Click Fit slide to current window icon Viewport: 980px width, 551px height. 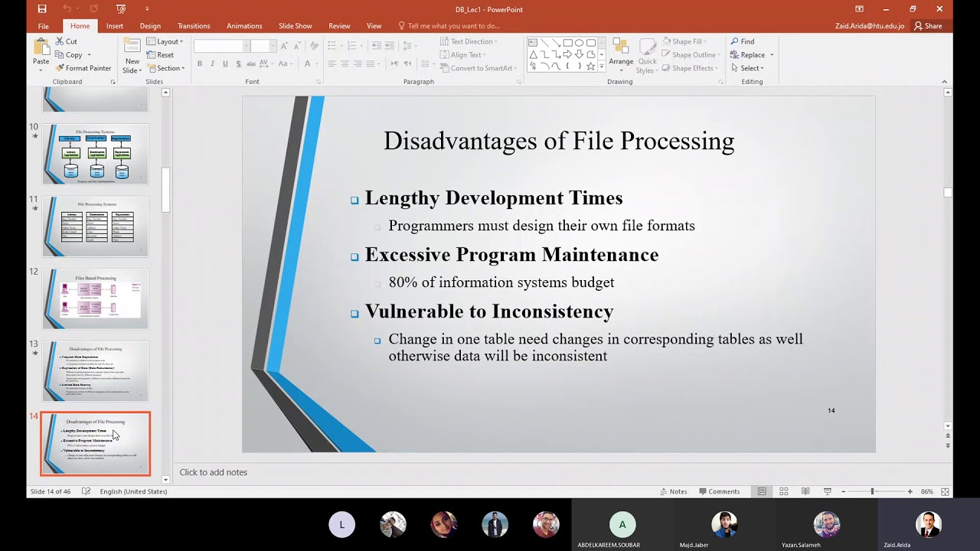pos(946,491)
